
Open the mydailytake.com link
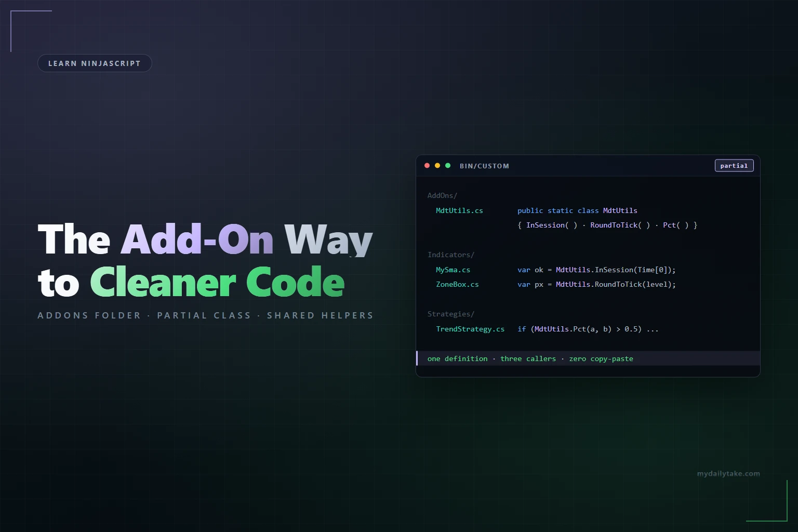click(x=728, y=473)
